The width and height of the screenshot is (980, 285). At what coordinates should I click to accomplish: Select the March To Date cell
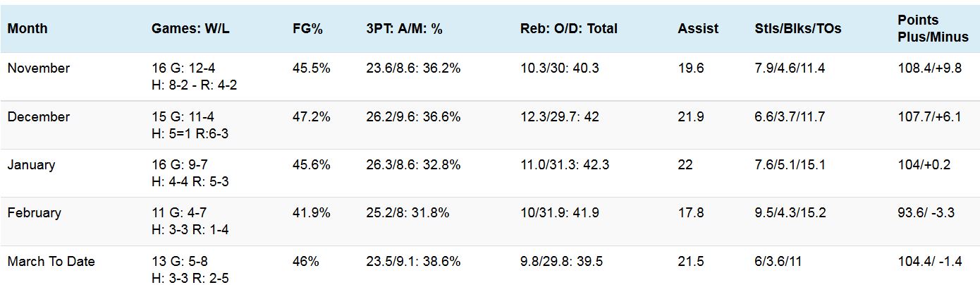(x=51, y=262)
